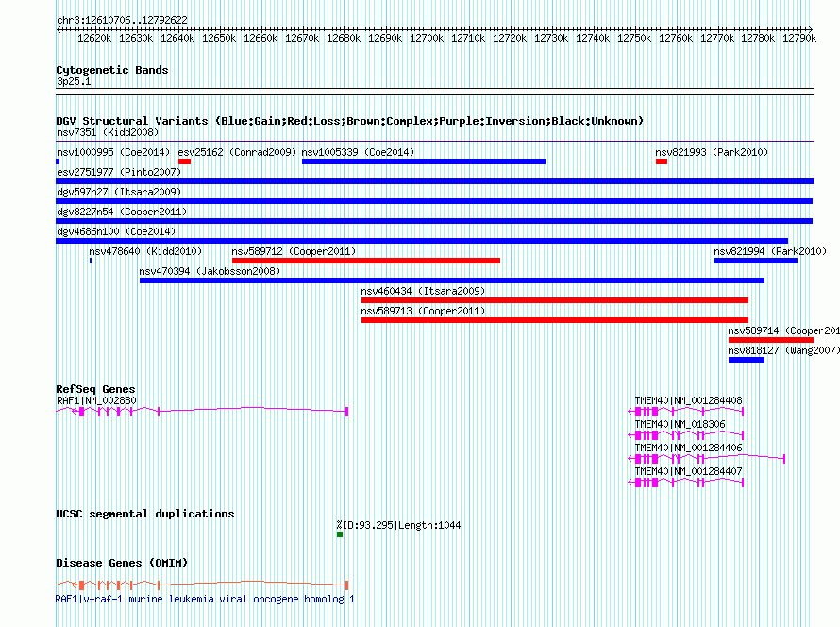Click the nsv589714 red loss bar

(x=771, y=340)
